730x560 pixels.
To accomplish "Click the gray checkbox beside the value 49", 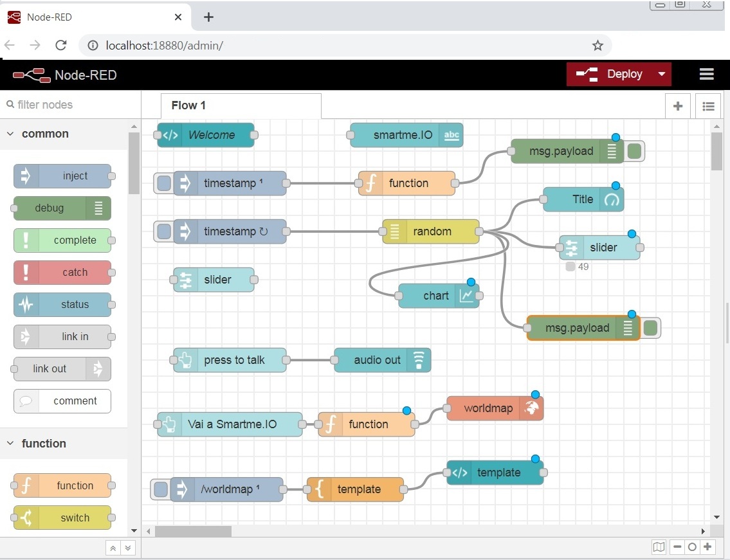I will (570, 266).
